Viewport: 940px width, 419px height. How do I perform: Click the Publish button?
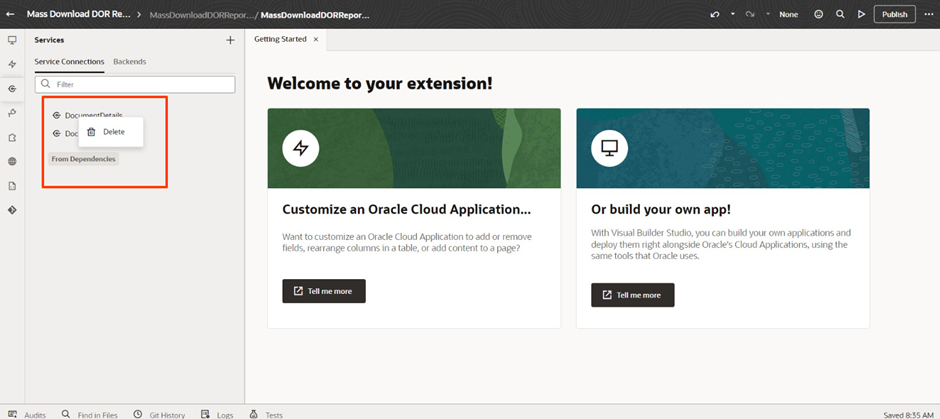coord(894,14)
